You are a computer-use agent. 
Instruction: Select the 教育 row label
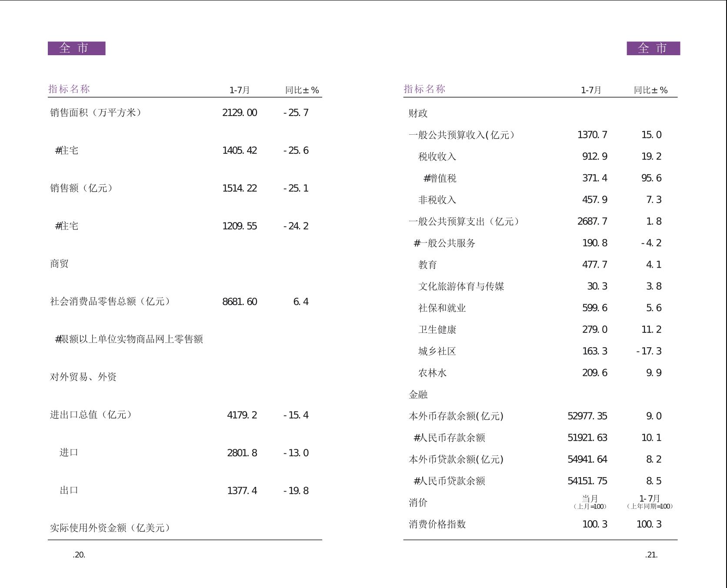pos(428,265)
